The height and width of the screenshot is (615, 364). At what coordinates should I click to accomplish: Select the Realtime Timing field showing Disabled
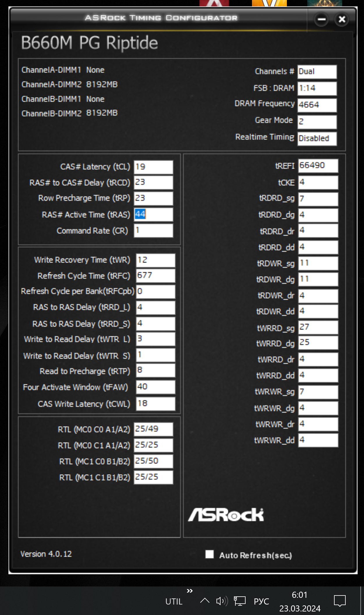coord(317,139)
